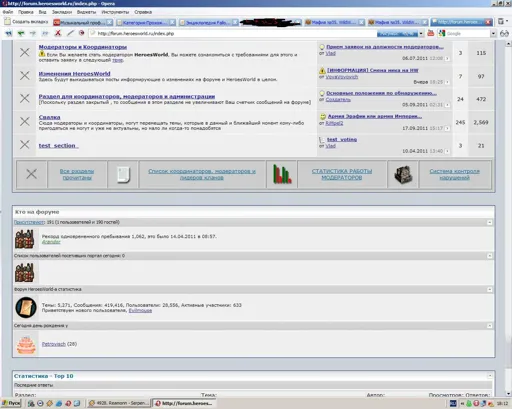Click the castle icon beside the attendance record
This screenshot has width=512, height=409.
tap(25, 239)
